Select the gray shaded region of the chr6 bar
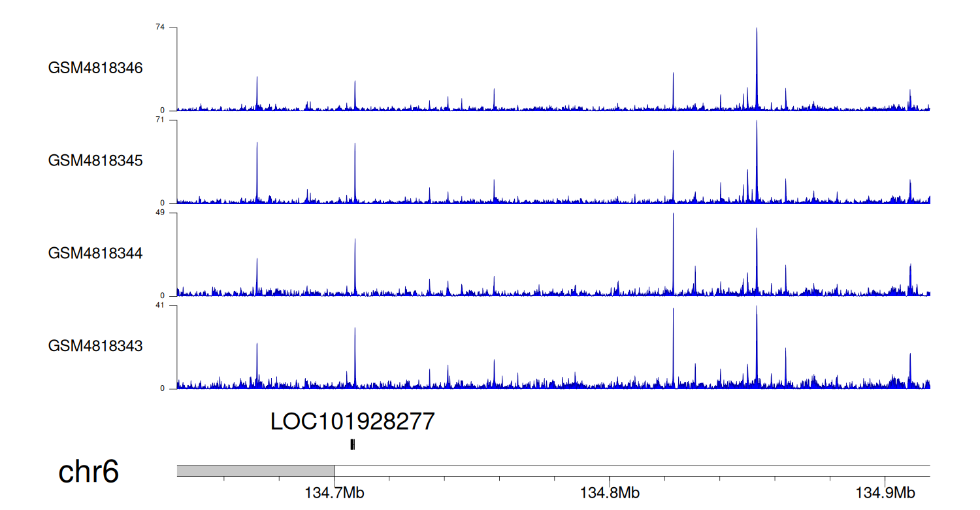980x510 pixels. point(255,471)
